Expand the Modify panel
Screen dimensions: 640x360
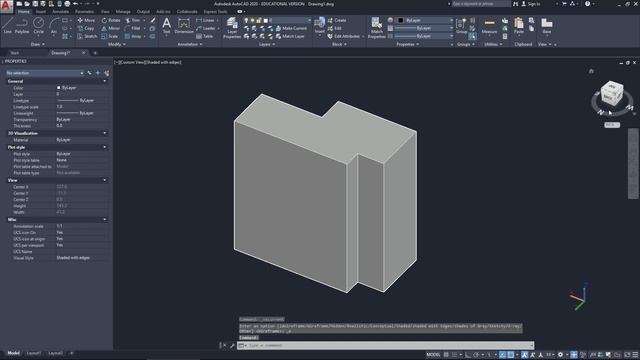(116, 44)
